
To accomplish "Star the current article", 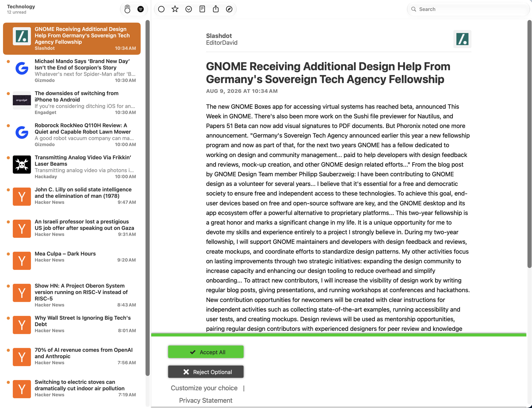I will tap(175, 9).
